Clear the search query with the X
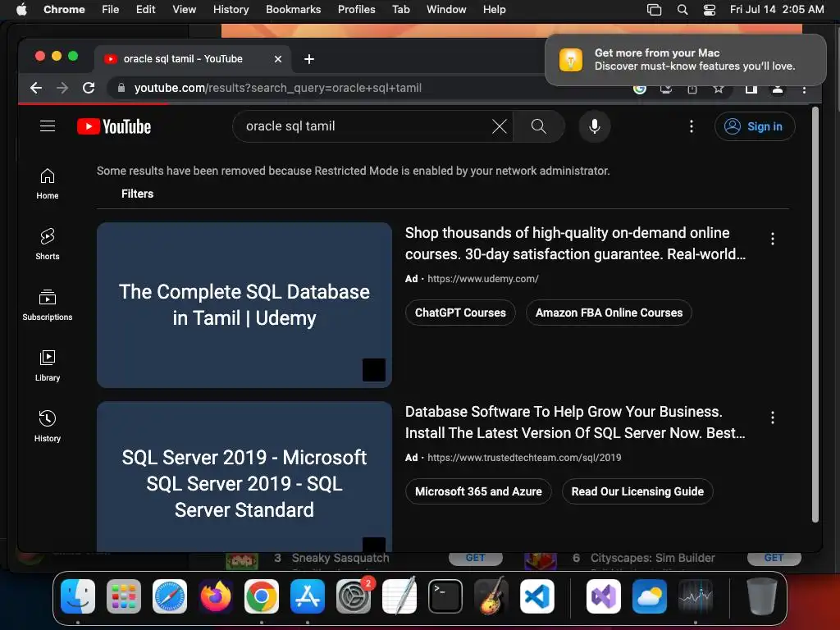 [x=500, y=126]
